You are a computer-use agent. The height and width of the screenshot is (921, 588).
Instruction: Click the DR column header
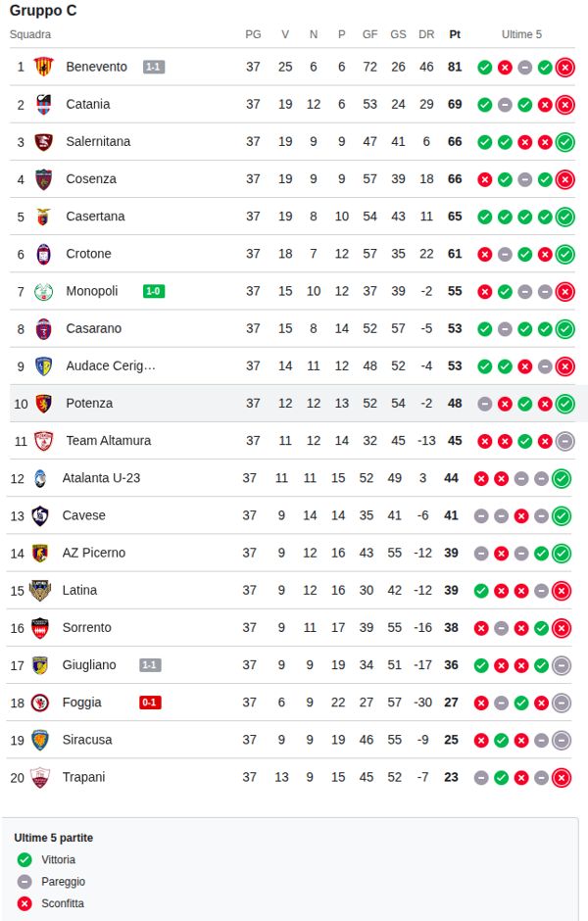point(426,34)
